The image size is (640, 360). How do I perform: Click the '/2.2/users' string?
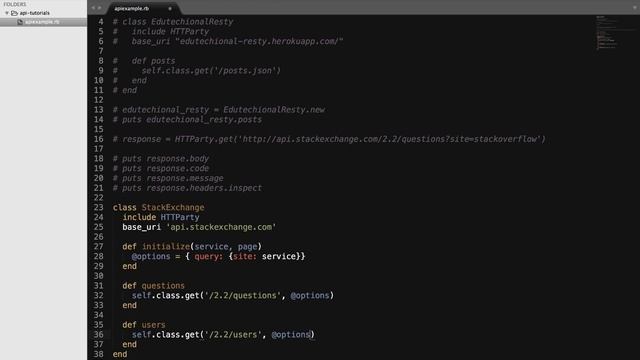click(233, 335)
